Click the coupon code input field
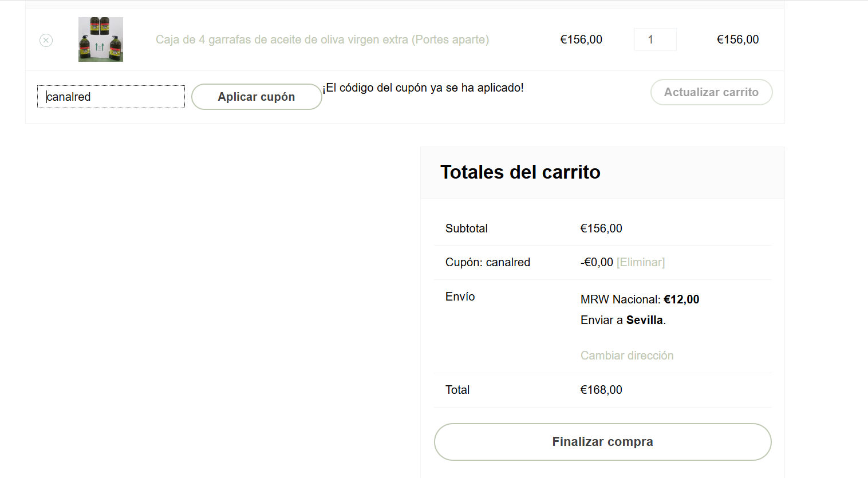 point(111,97)
